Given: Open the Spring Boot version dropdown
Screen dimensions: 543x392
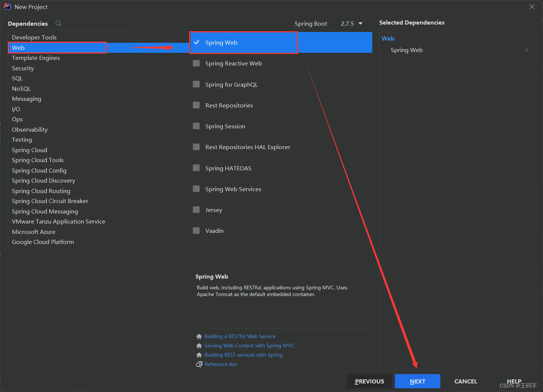Looking at the screenshot, I should pyautogui.click(x=351, y=23).
